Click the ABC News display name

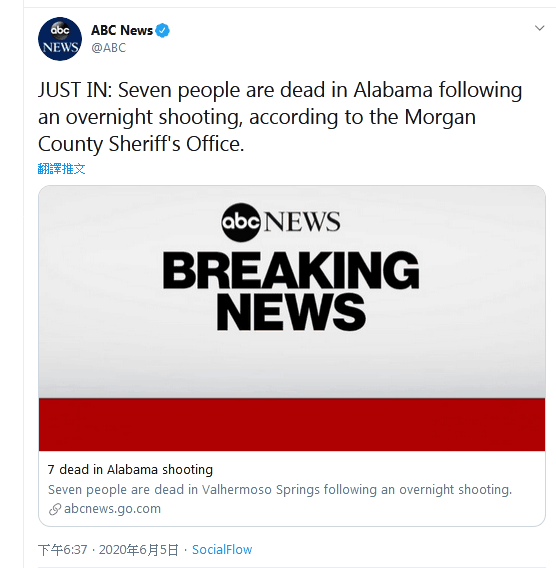[x=122, y=30]
